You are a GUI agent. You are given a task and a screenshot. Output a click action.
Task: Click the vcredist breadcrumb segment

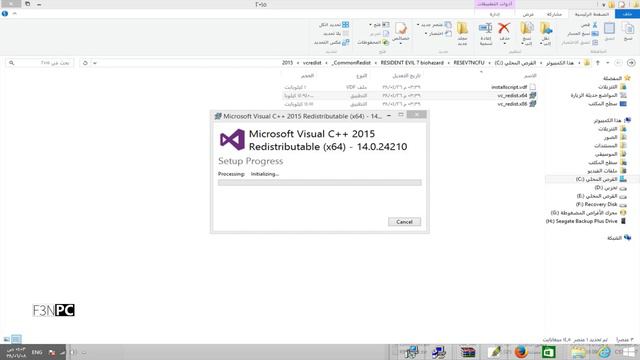(312, 63)
